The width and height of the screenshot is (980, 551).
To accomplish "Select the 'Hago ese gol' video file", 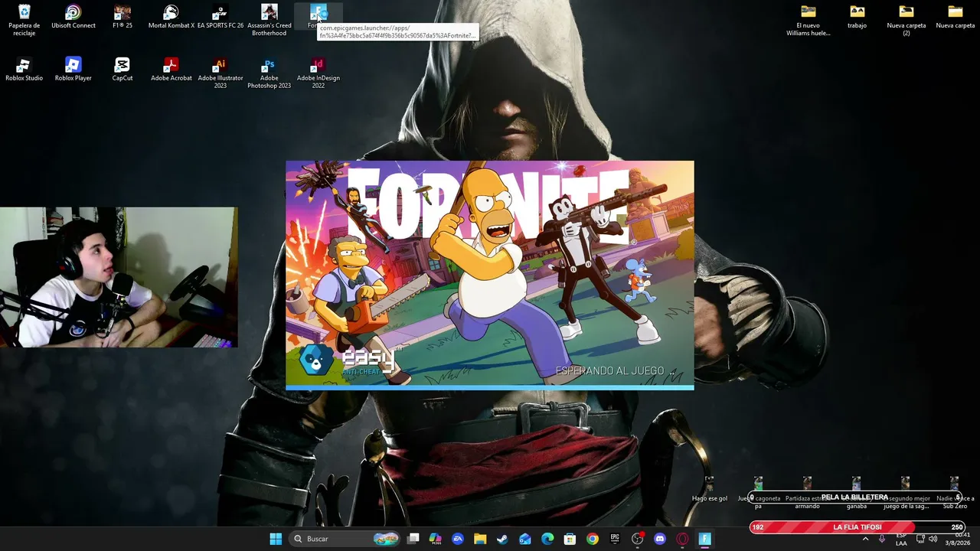I will 710,490.
